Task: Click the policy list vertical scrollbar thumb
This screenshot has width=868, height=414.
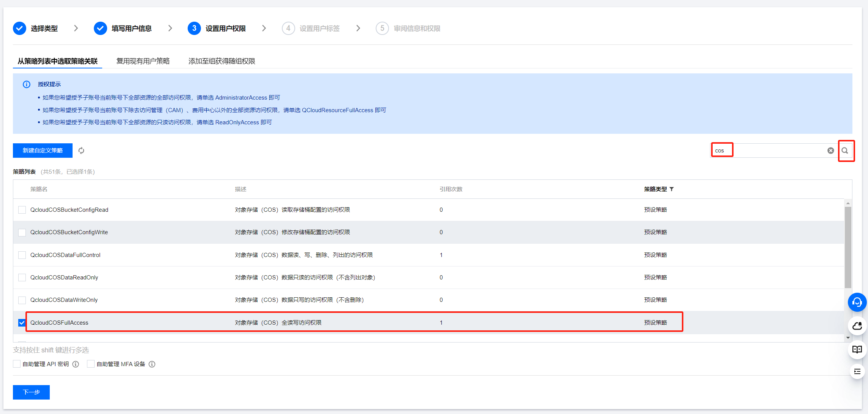Action: pos(848,247)
